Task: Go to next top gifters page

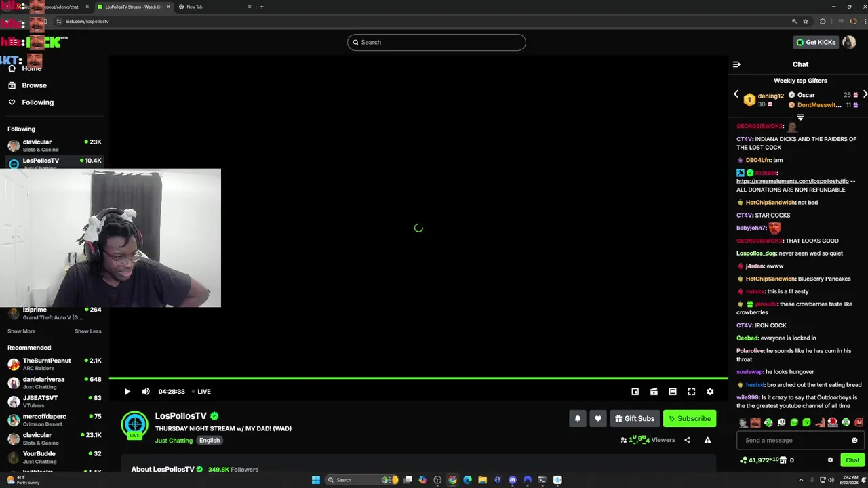Action: tap(865, 94)
